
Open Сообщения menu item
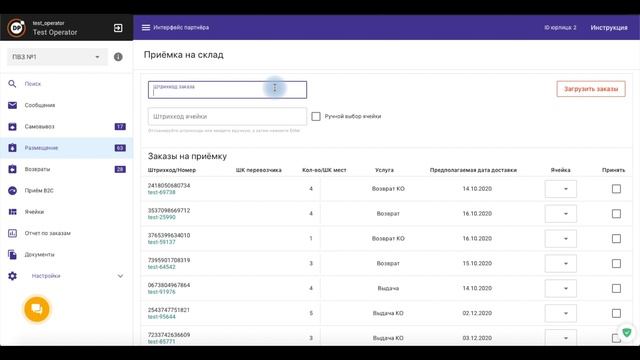40,105
